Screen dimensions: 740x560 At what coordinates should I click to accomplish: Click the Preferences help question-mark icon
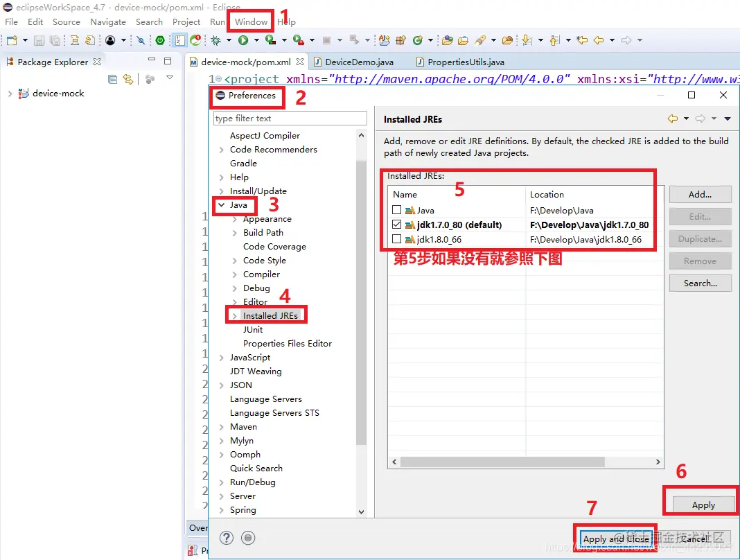pos(227,537)
